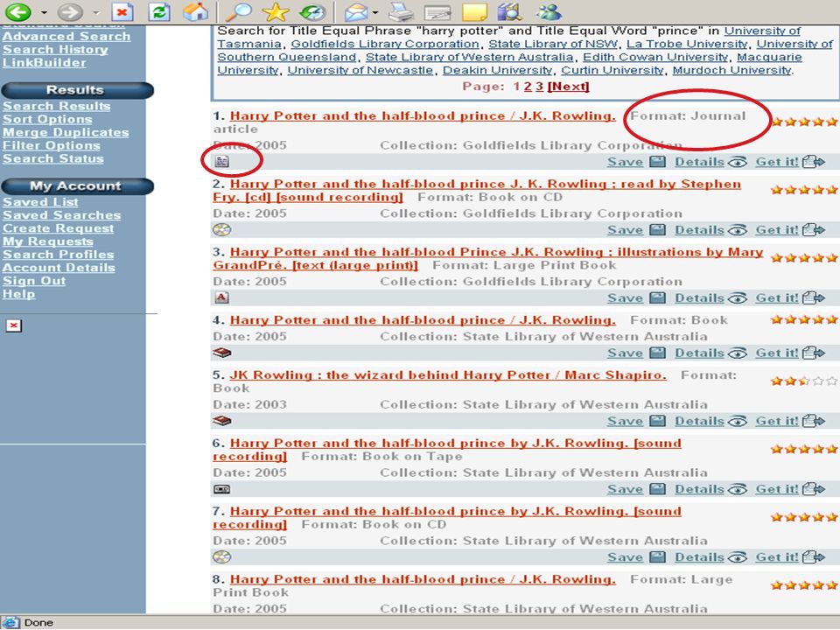Open Saved List under My Account
Image resolution: width=840 pixels, height=630 pixels.
(40, 202)
